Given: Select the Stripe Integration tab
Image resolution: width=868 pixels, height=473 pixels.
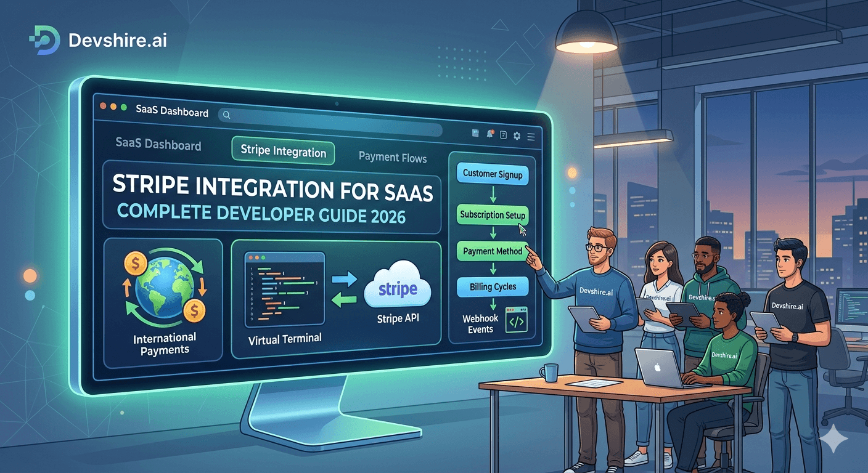Looking at the screenshot, I should click(x=283, y=151).
